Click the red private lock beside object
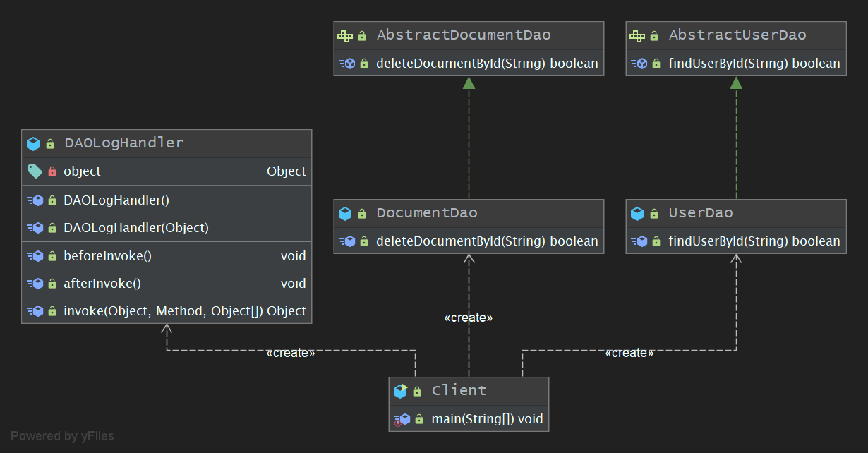This screenshot has height=453, width=868. (52, 171)
